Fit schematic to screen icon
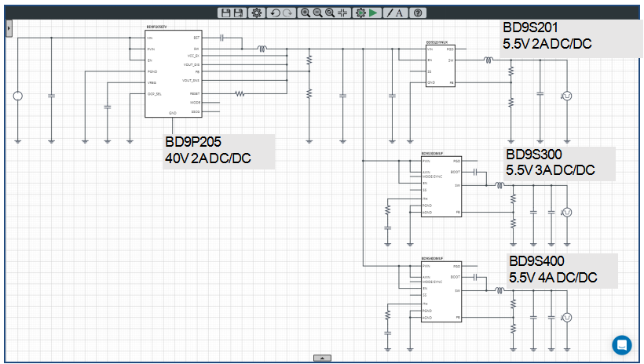Screen dimensions: 644x364 coord(342,13)
